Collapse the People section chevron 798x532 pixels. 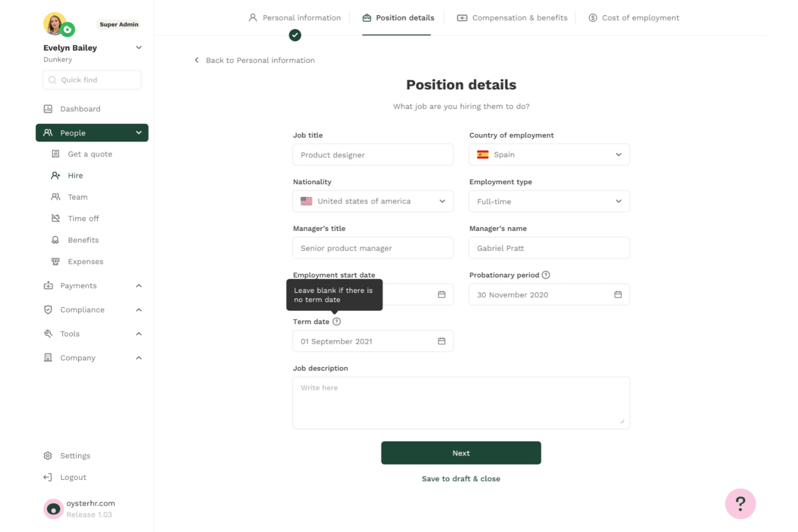[x=139, y=133]
